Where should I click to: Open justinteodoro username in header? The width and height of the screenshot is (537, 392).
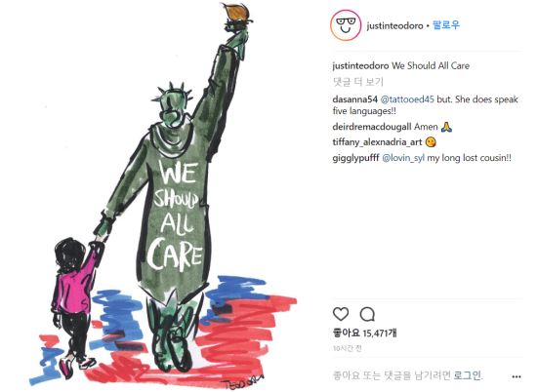coord(394,25)
